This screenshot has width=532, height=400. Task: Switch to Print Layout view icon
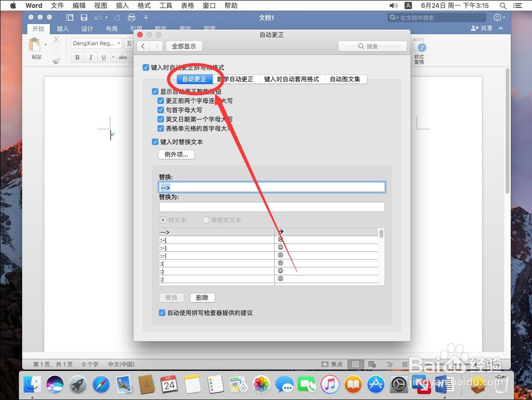pos(355,364)
